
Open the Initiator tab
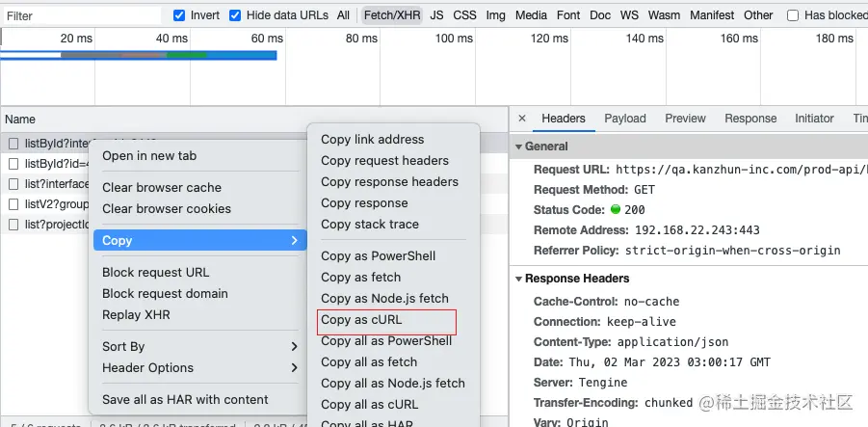[814, 119]
